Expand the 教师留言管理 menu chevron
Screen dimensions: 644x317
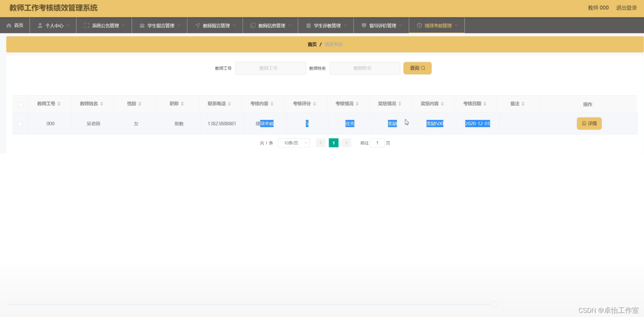[234, 25]
